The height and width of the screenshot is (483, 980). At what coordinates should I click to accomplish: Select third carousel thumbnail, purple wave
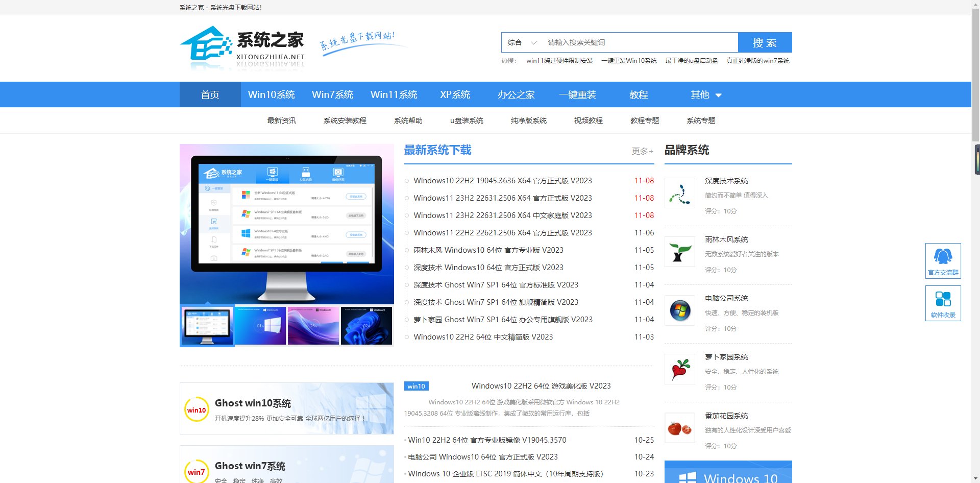point(313,326)
